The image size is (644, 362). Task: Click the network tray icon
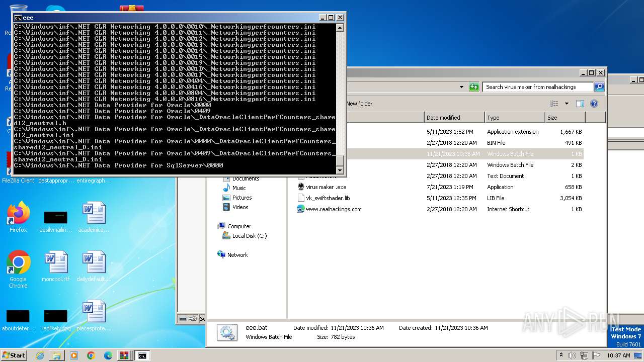[584, 355]
